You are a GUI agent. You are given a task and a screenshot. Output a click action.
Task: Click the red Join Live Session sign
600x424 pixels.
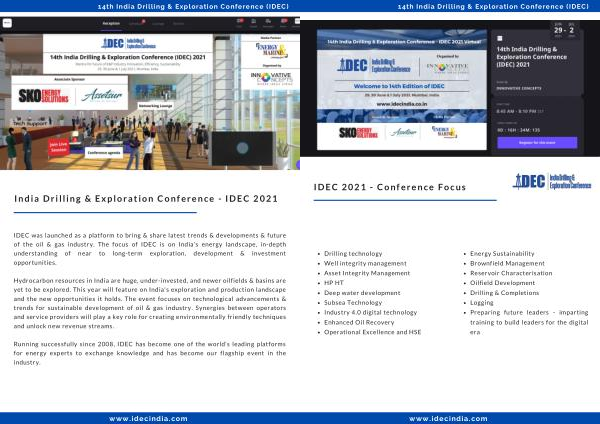59,147
